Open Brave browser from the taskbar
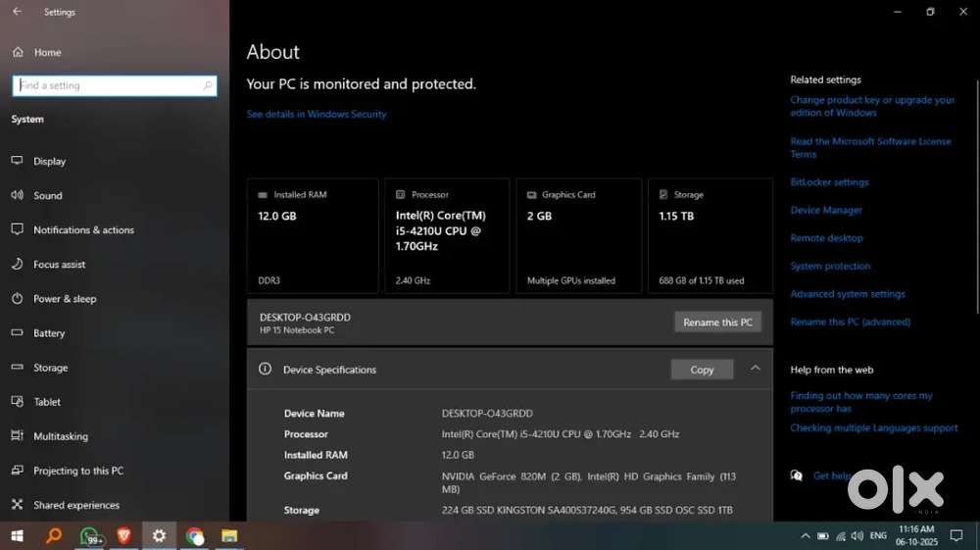The height and width of the screenshot is (550, 980). [x=123, y=536]
